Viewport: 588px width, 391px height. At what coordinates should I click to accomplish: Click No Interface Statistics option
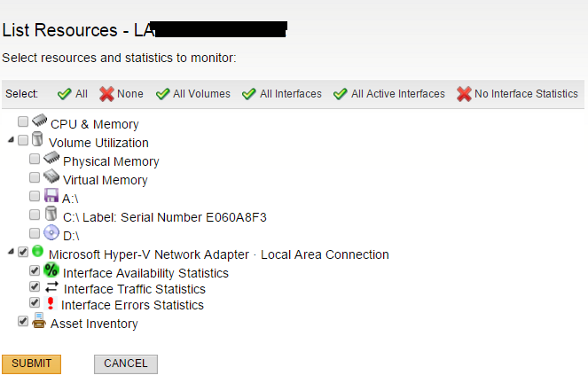[x=517, y=94]
